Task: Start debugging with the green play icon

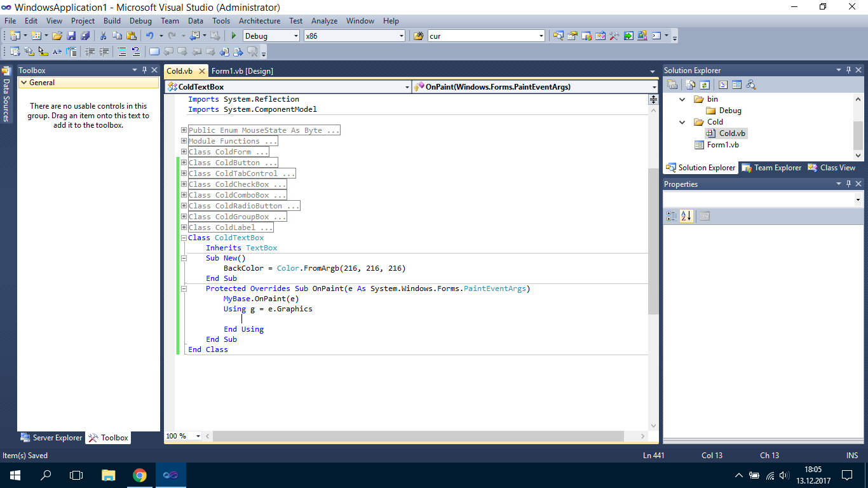Action: point(234,36)
